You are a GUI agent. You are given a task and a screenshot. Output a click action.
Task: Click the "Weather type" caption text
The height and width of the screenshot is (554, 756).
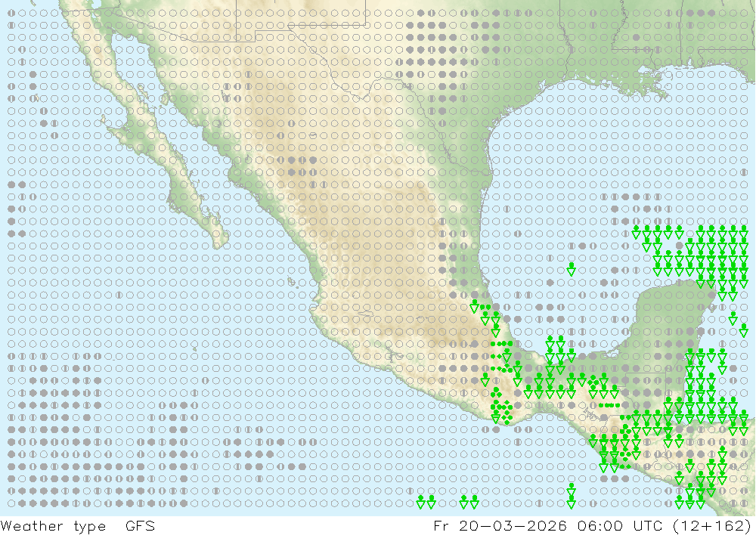coord(53,526)
